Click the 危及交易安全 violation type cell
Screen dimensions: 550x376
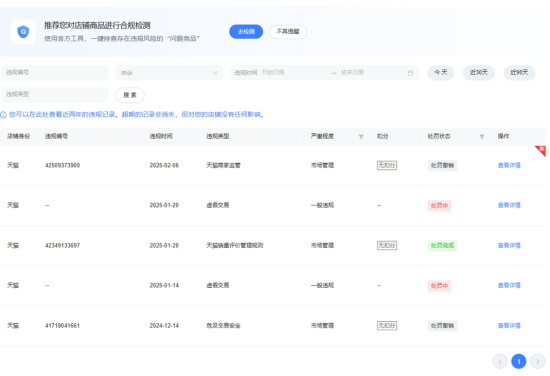tap(223, 325)
